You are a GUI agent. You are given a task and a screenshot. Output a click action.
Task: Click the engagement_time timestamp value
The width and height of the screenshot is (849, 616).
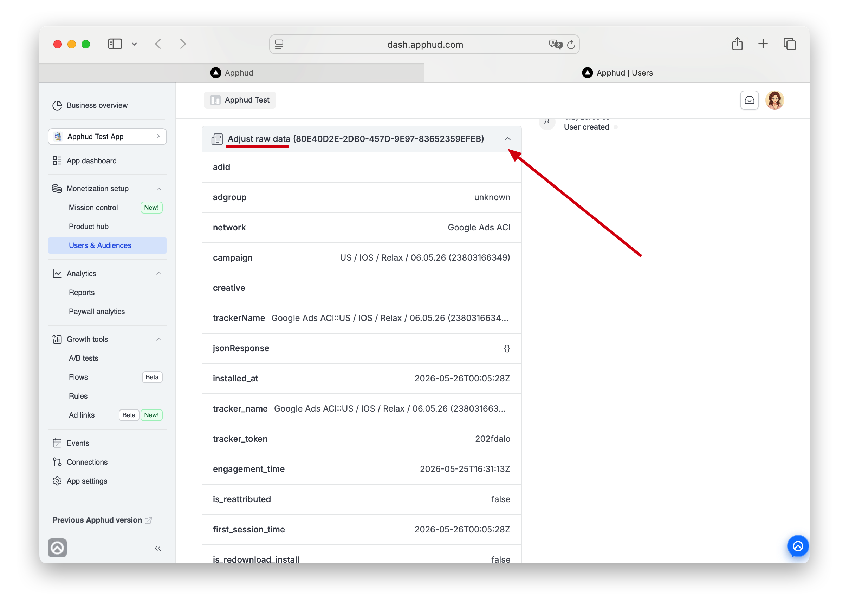coord(465,470)
